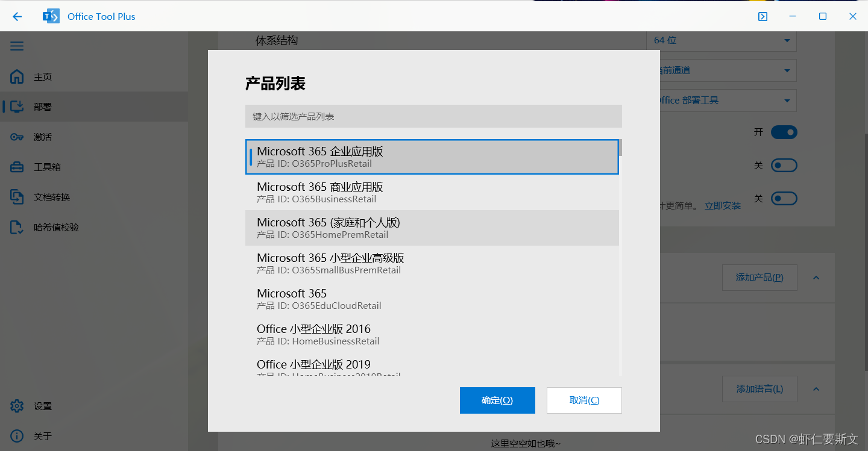
Task: Click the info icon beside 关于
Action: (x=17, y=436)
